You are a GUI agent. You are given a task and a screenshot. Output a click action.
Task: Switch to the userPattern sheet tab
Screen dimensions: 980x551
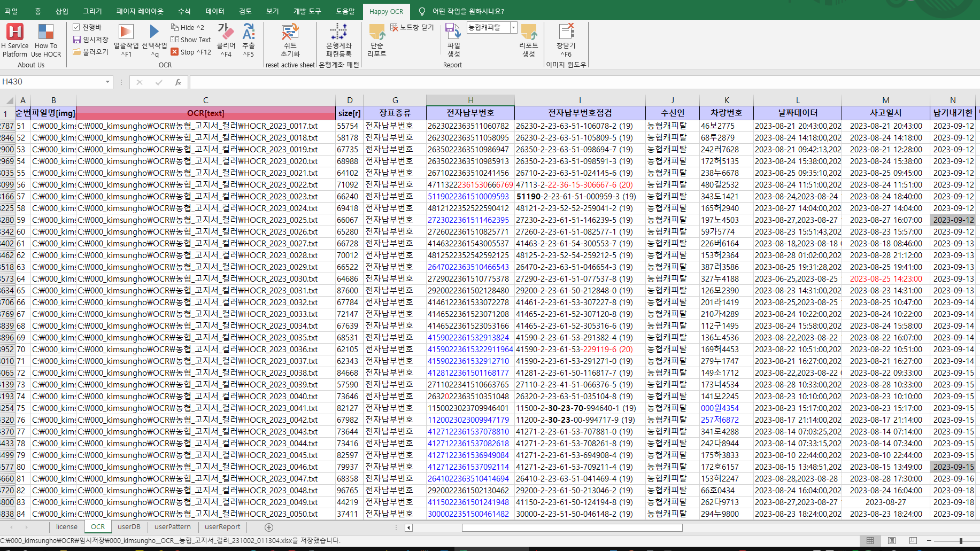(x=172, y=527)
